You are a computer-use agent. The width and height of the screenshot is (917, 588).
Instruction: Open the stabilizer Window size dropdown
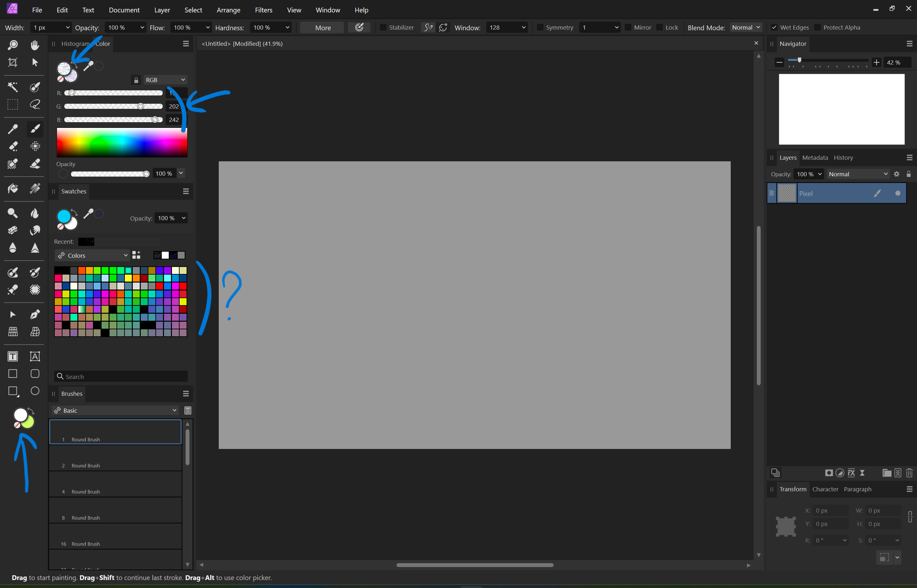pyautogui.click(x=523, y=27)
